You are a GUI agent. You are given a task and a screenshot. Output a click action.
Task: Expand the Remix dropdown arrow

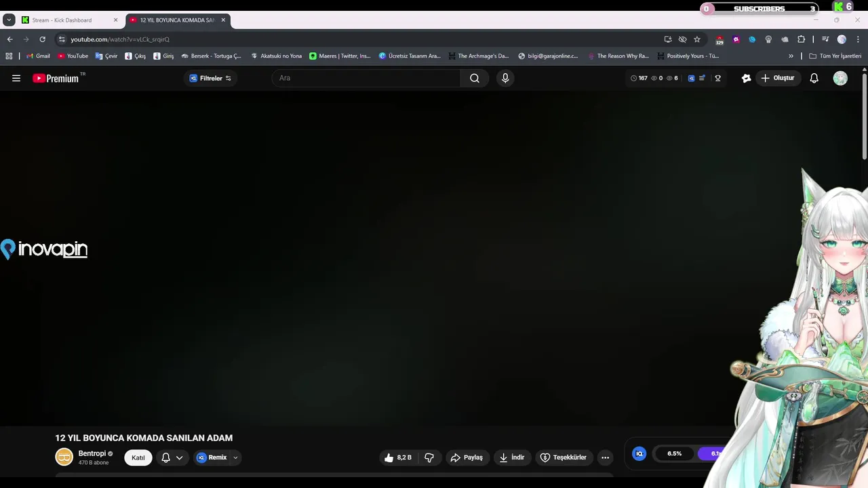(x=235, y=457)
